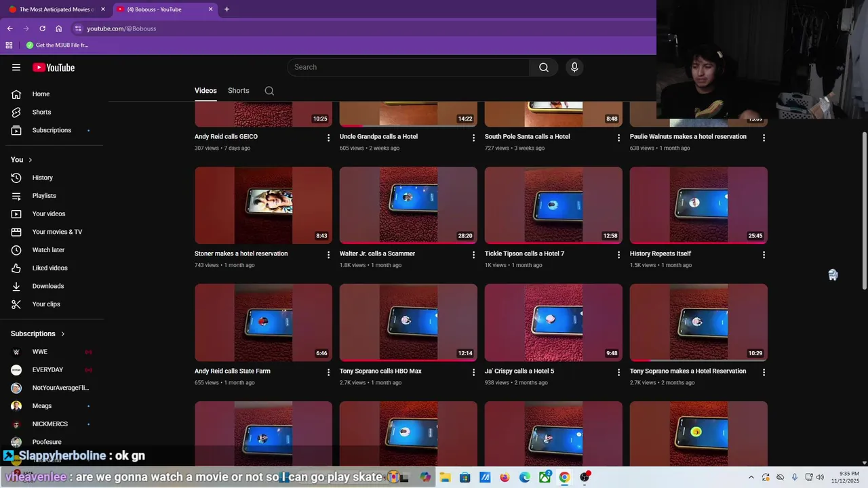This screenshot has height=488, width=868.
Task: Open browser apps grid in bookmarks bar
Action: pyautogui.click(x=9, y=45)
